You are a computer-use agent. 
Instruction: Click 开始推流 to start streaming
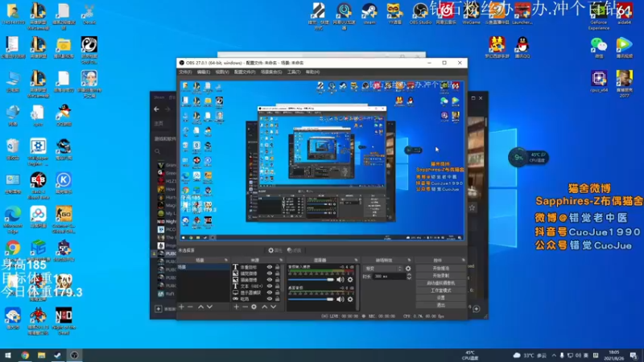440,269
